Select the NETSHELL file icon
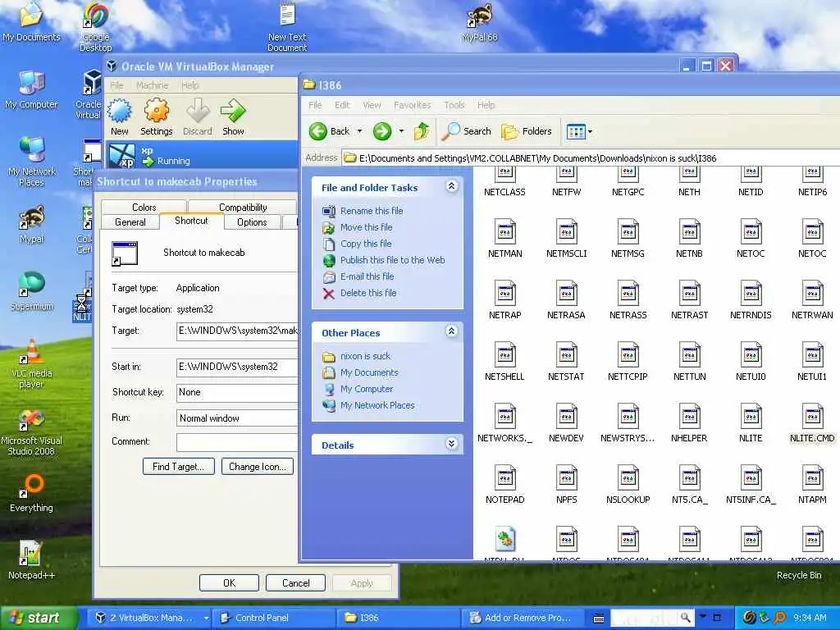This screenshot has height=630, width=840. 504,361
